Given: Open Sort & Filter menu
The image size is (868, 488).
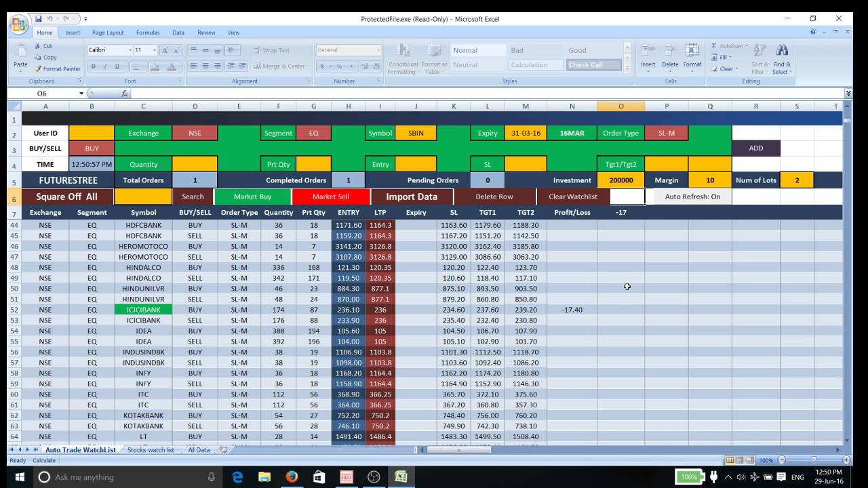Looking at the screenshot, I should (760, 59).
